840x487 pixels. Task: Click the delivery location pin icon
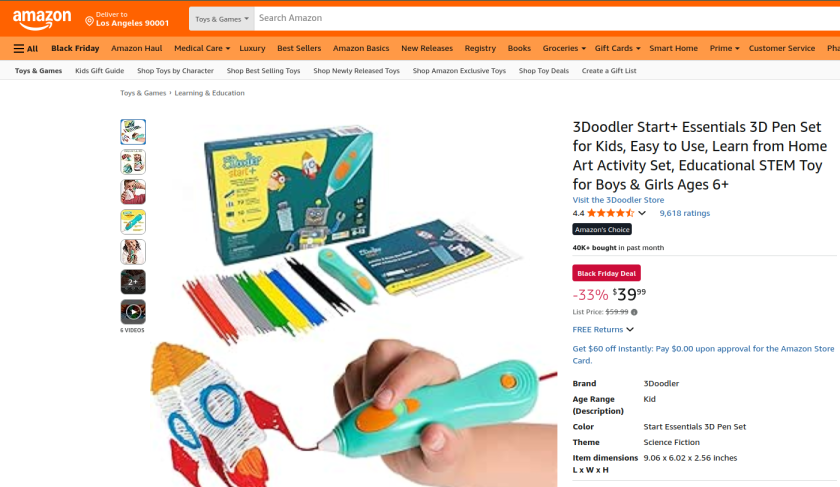point(89,21)
